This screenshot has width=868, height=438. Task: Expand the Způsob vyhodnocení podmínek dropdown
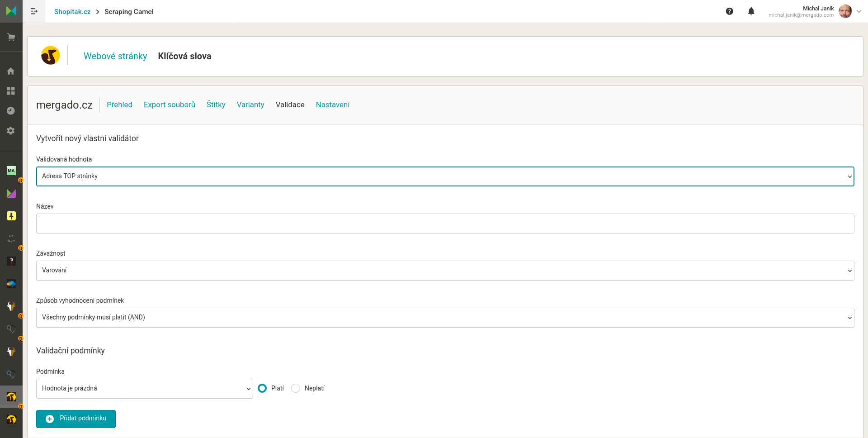coord(445,318)
